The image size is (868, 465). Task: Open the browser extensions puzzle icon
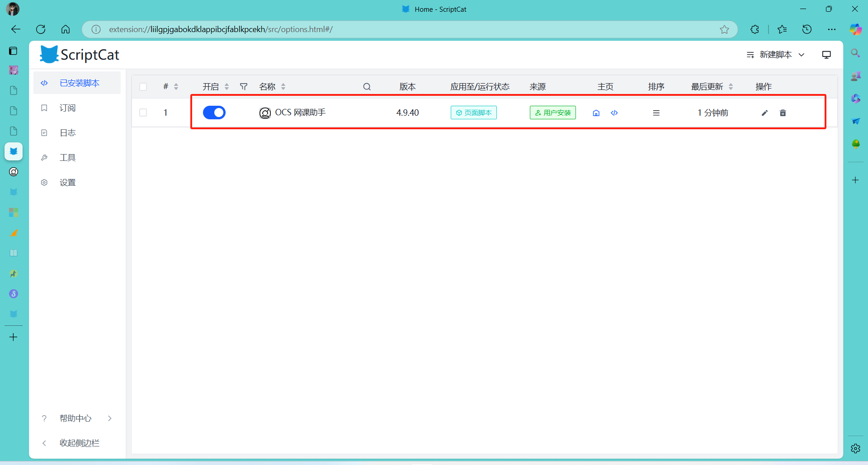(755, 29)
